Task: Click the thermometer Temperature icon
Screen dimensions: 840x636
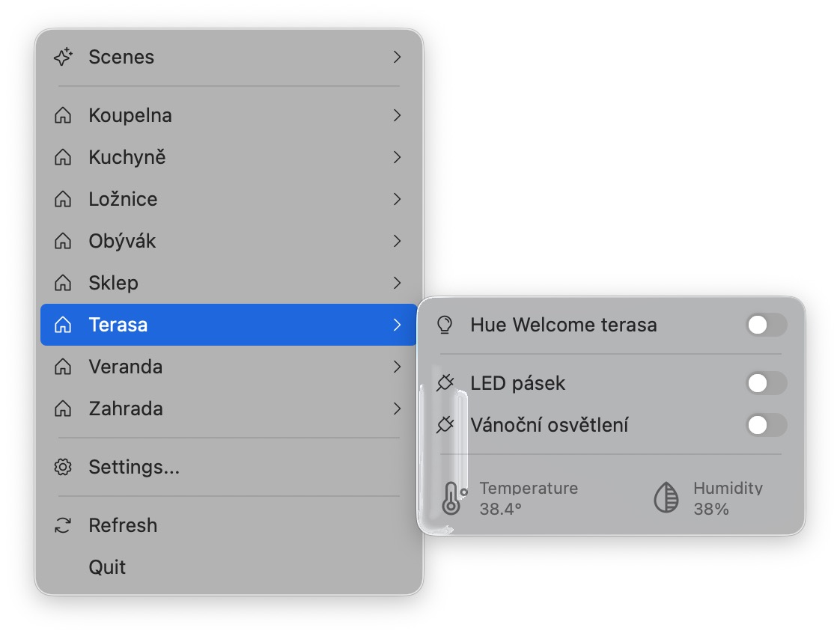Action: 452,498
